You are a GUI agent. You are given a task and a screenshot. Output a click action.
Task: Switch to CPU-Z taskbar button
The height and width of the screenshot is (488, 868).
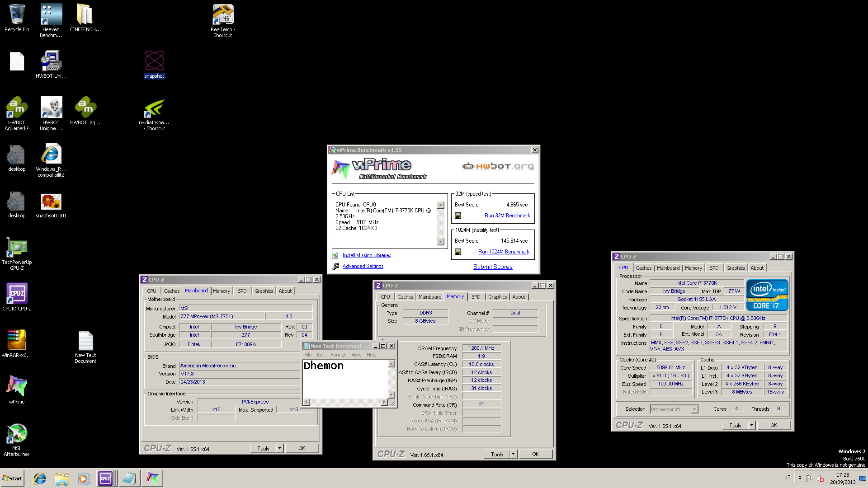[105, 479]
